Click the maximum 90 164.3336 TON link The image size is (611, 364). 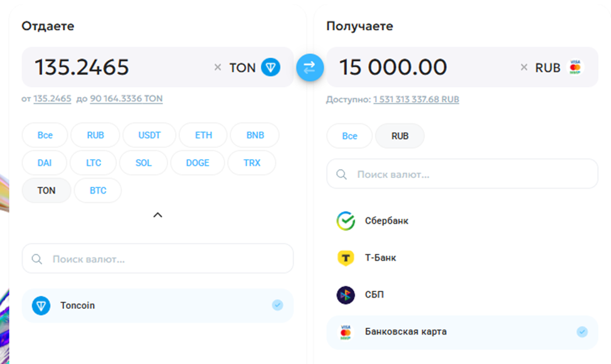click(126, 98)
